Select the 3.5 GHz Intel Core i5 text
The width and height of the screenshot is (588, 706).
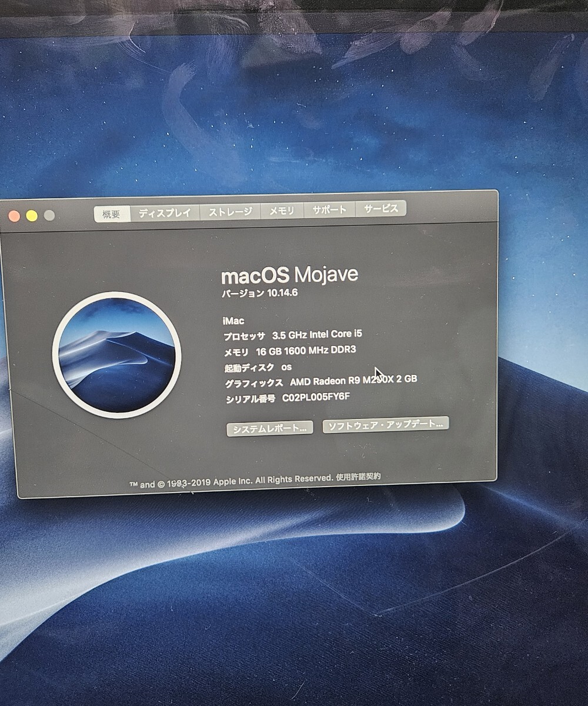(x=317, y=334)
